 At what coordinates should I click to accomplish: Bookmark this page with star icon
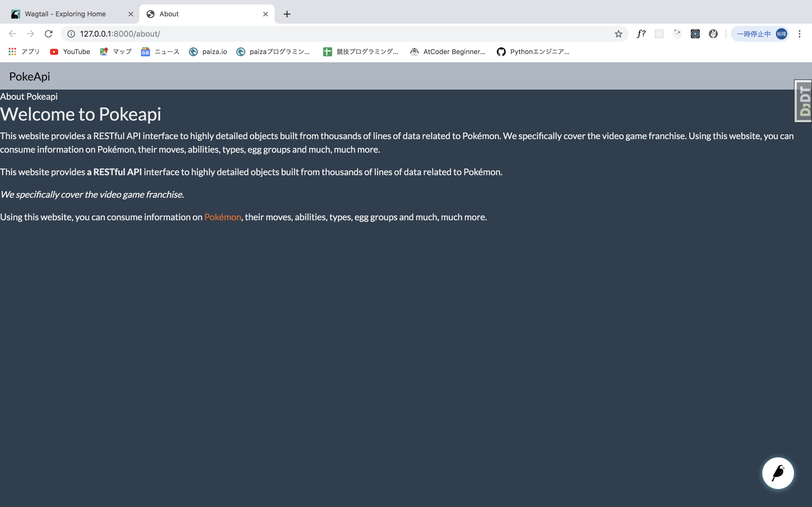[x=618, y=34]
